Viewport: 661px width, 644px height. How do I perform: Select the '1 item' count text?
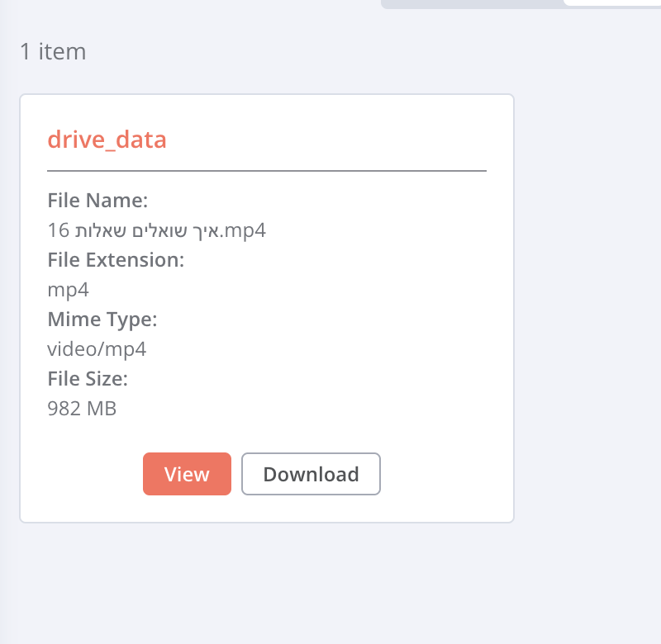pyautogui.click(x=53, y=51)
